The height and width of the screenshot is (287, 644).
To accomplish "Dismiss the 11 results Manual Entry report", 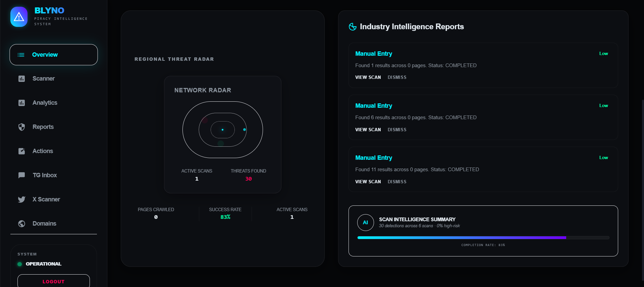I will [x=397, y=182].
